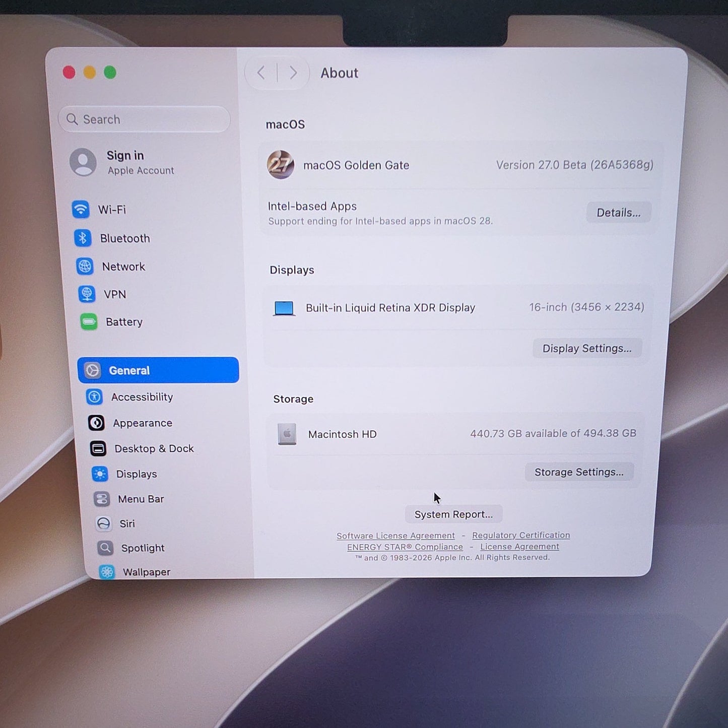This screenshot has height=728, width=728.
Task: Click the Siri icon
Action: pos(104,523)
